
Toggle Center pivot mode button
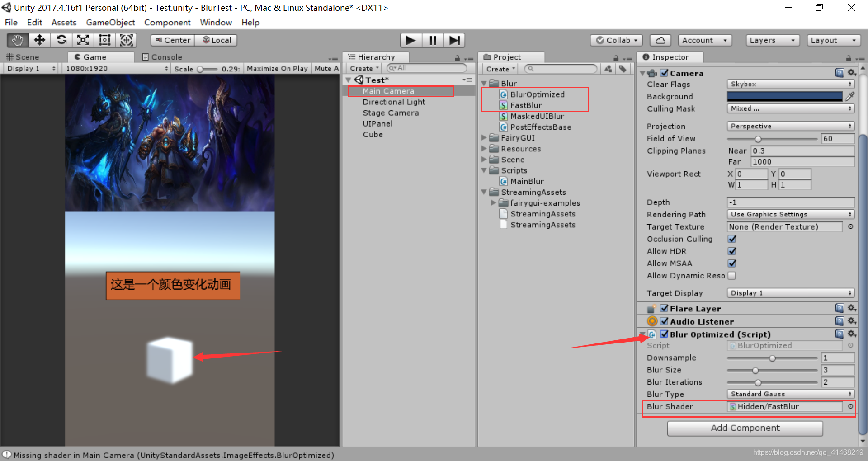[x=173, y=40]
